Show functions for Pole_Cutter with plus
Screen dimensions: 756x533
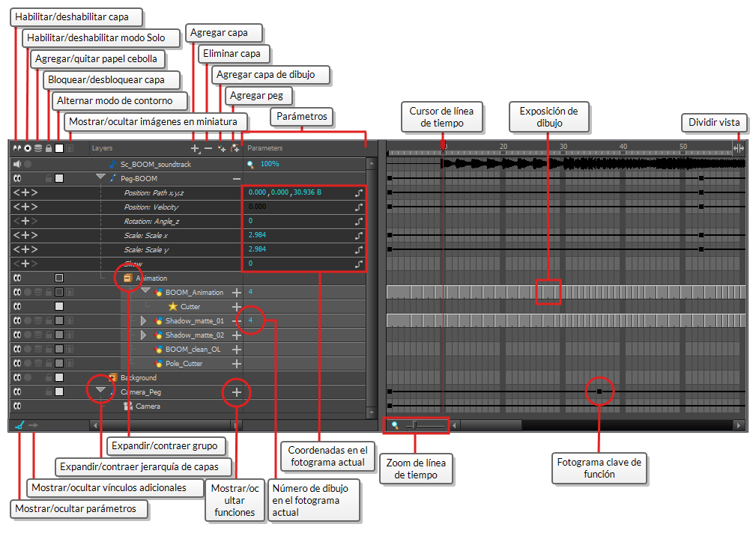[236, 364]
